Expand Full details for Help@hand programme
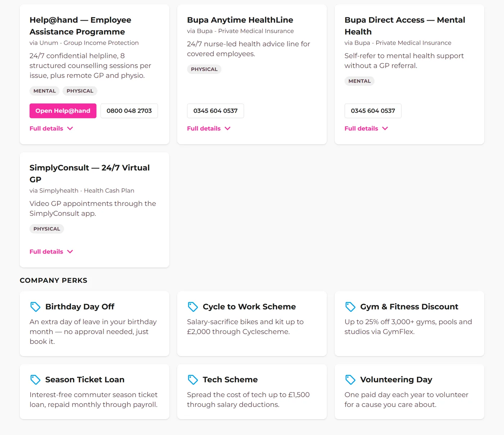Image resolution: width=504 pixels, height=435 pixels. click(x=51, y=129)
